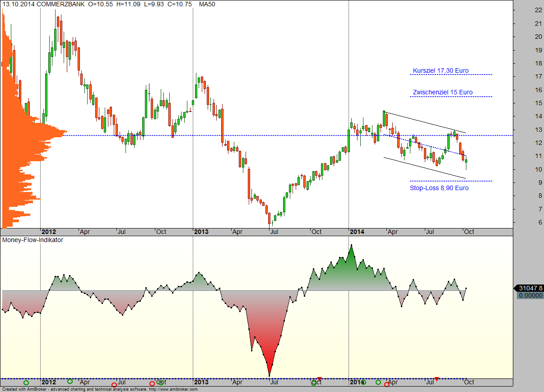This screenshot has width=544, height=392.
Task: Click "2012" on the price chart time axis
Action: [49, 232]
